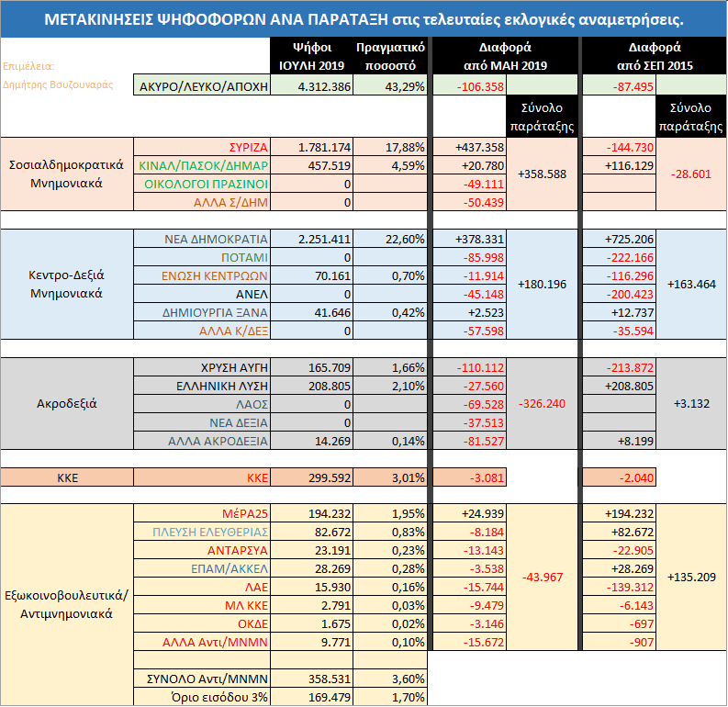Select the Διαφορά από ΜΑΗ 2019 header
The image size is (728, 707).
coord(505,56)
